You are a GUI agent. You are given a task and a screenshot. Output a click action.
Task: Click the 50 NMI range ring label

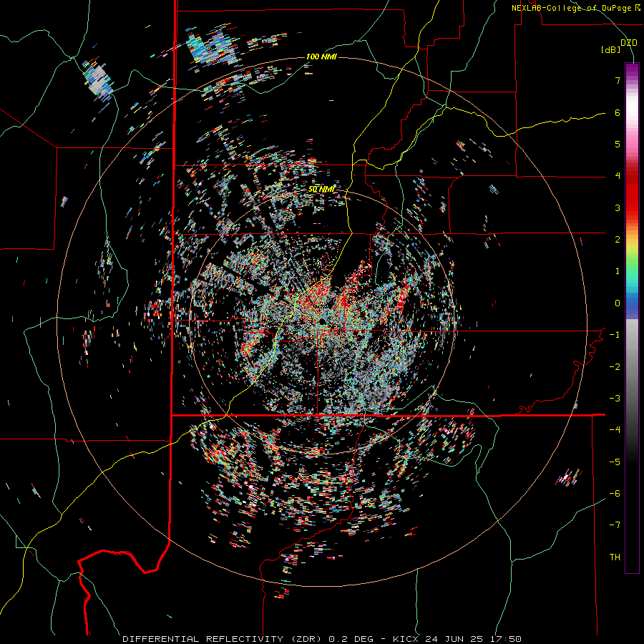(x=321, y=190)
